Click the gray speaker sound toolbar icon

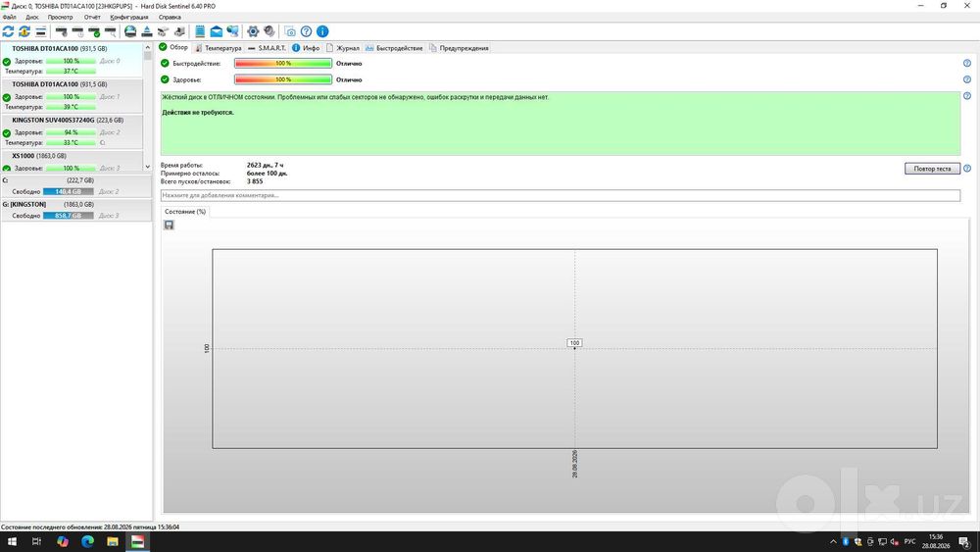[269, 31]
